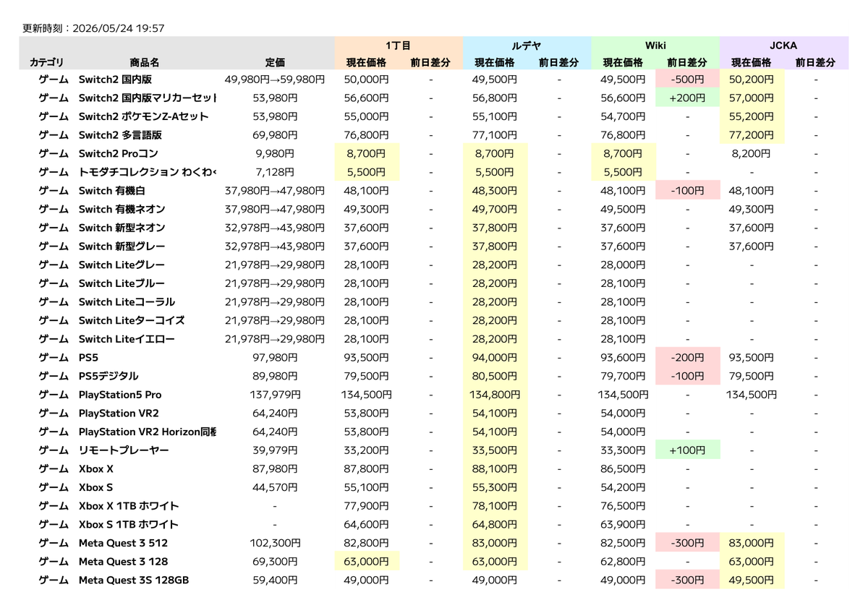Image resolution: width=868 pixels, height=613 pixels.
Task: Click ルデヤ price 64,800円
Action: (495, 525)
